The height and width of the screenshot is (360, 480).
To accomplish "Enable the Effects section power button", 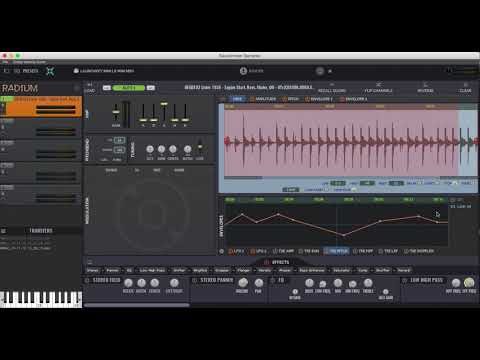I will click(x=266, y=262).
